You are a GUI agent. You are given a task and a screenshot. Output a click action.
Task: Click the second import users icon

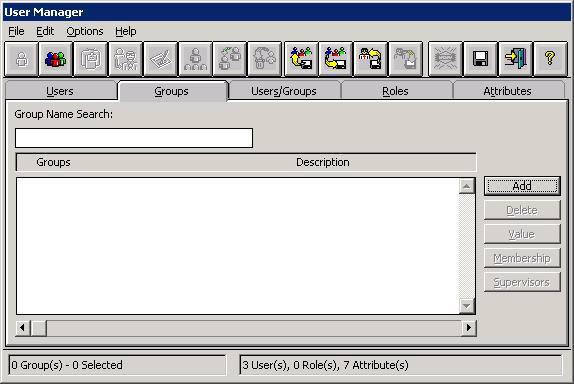[x=335, y=59]
